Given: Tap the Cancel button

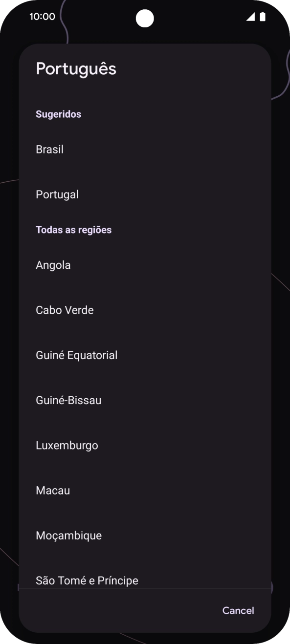Looking at the screenshot, I should [x=238, y=610].
